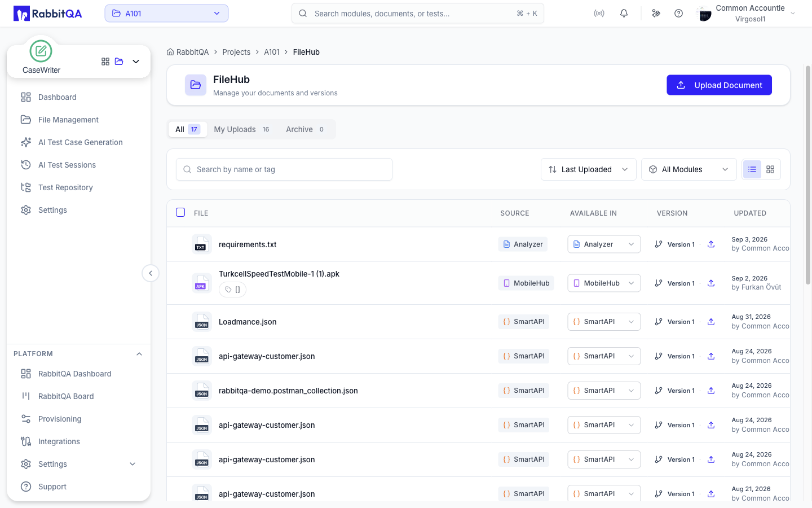Open the Last Uploaded sort dropdown
The height and width of the screenshot is (508, 812).
tap(589, 169)
